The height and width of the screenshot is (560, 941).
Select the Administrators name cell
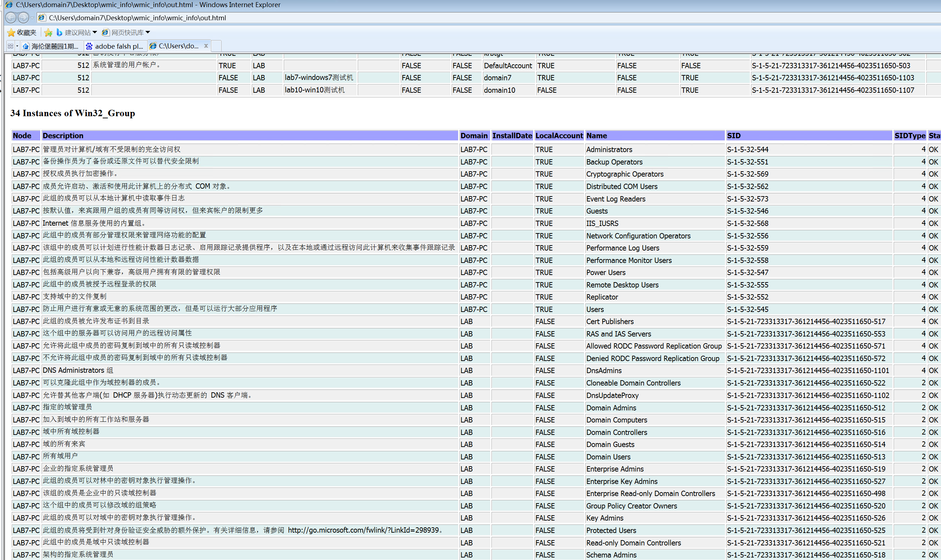coord(655,150)
